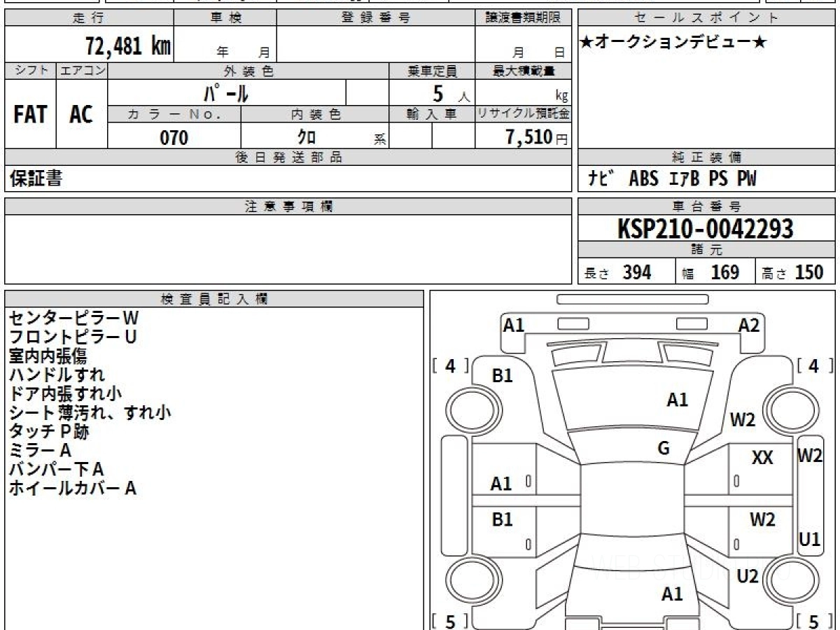This screenshot has width=840, height=630.
Task: Click the W2 mark on the front fender
Action: click(743, 420)
